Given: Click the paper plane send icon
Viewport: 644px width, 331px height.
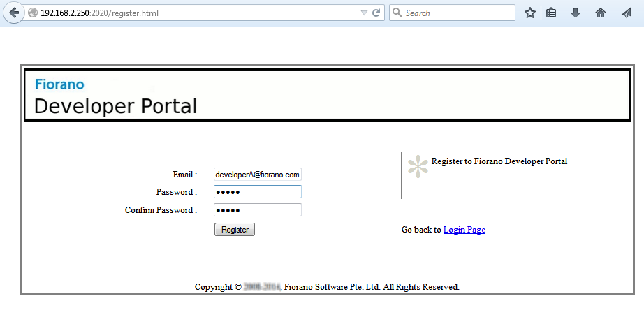Looking at the screenshot, I should point(627,13).
